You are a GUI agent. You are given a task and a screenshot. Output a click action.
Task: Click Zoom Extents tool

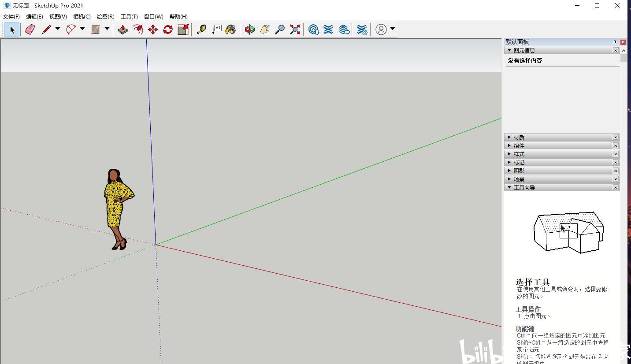tap(295, 30)
